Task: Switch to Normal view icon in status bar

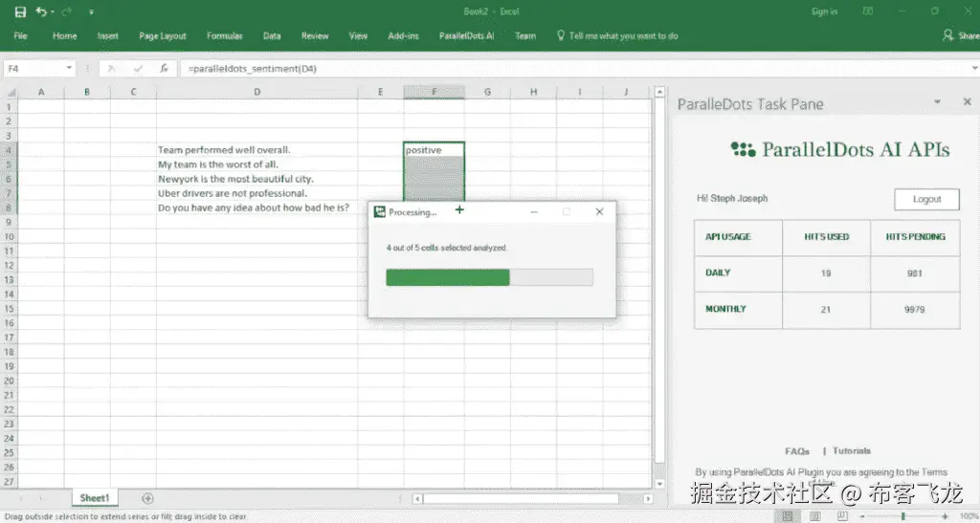Action: 788,516
